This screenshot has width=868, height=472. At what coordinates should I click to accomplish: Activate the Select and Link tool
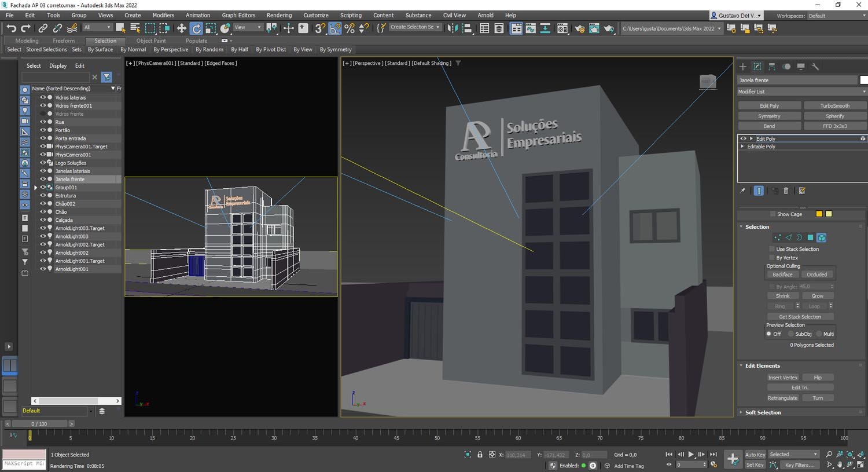pos(43,28)
